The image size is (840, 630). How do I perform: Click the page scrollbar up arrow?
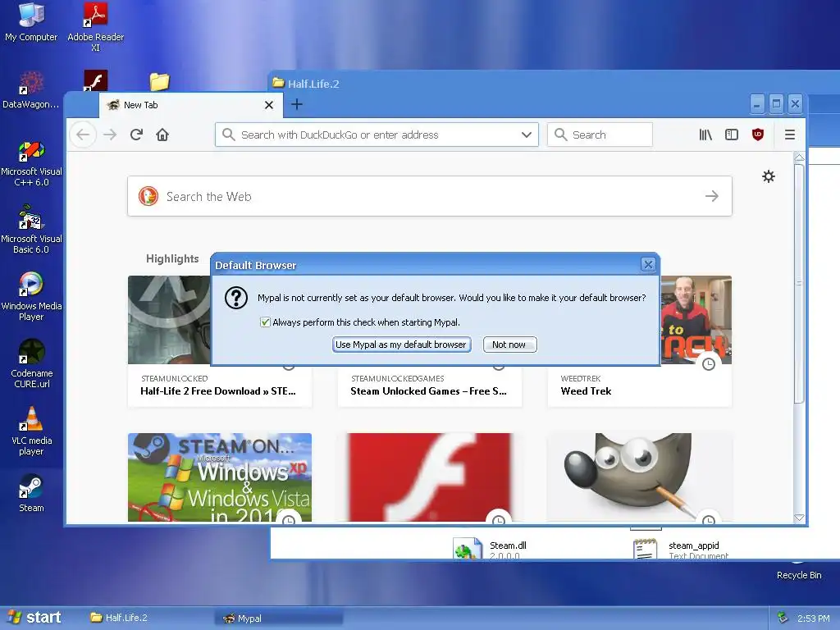(799, 157)
